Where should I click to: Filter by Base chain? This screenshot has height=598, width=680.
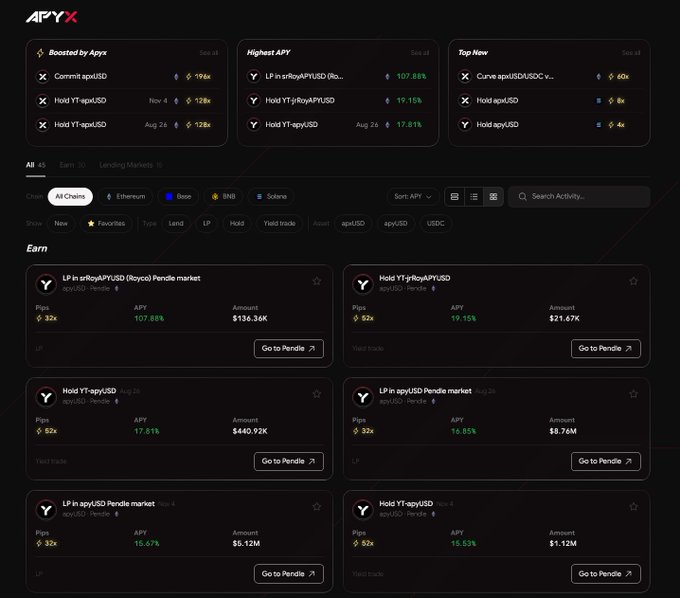tap(178, 196)
